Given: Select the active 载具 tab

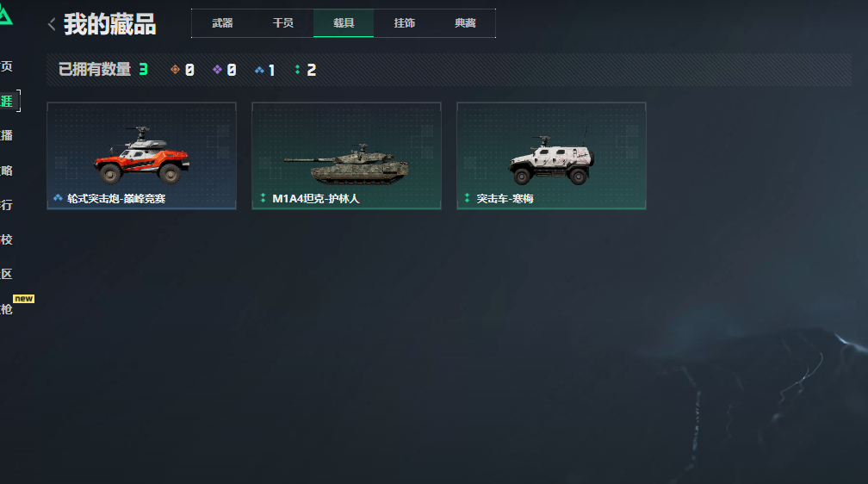Looking at the screenshot, I should 344,23.
